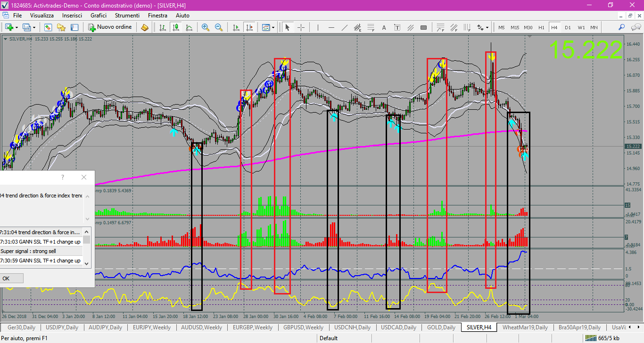
Task: Click the alert dialog help question mark
Action: (63, 178)
